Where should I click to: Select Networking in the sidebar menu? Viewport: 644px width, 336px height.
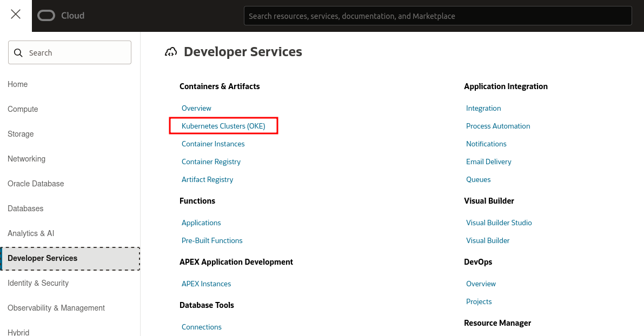tap(26, 159)
